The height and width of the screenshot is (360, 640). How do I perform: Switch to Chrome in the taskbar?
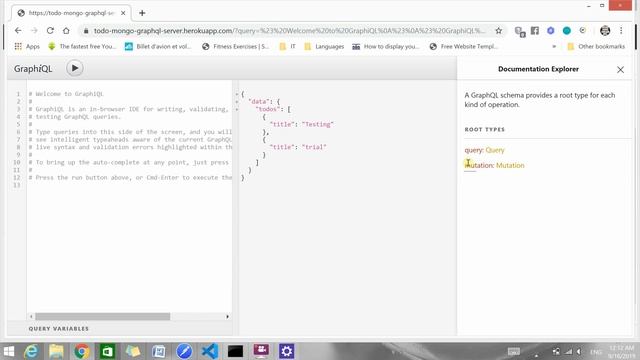point(82,351)
